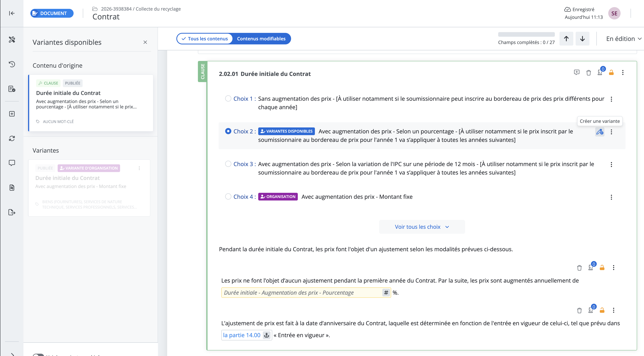Open the SE user avatar

(x=614, y=13)
